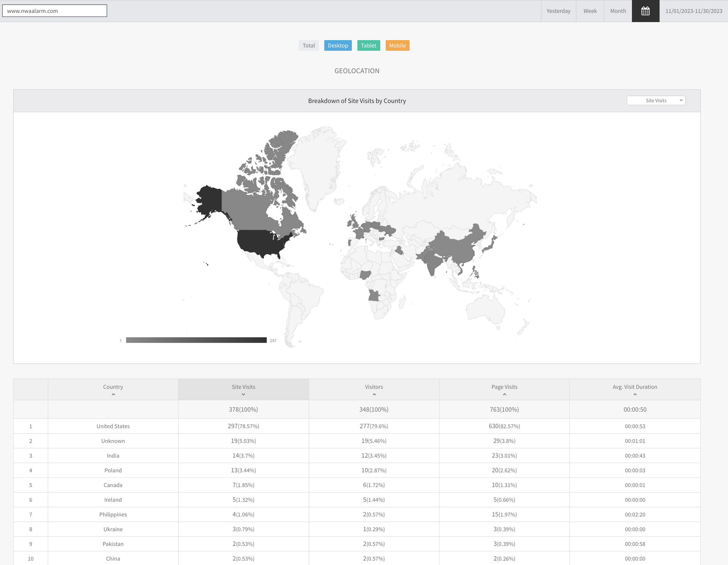
Task: Click the map legend gradient bar
Action: pos(196,340)
